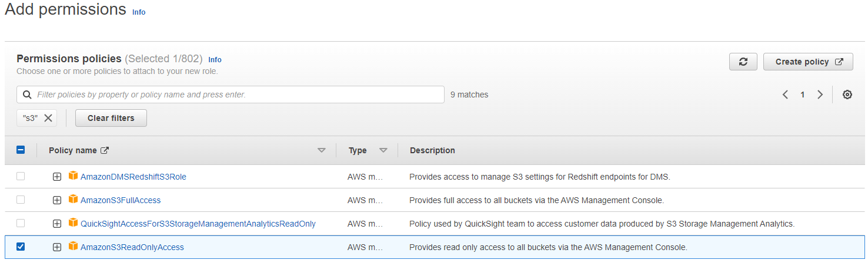Uncheck the AmazonS3ReadOnlyAccess policy checkbox
The image size is (868, 263).
click(21, 247)
